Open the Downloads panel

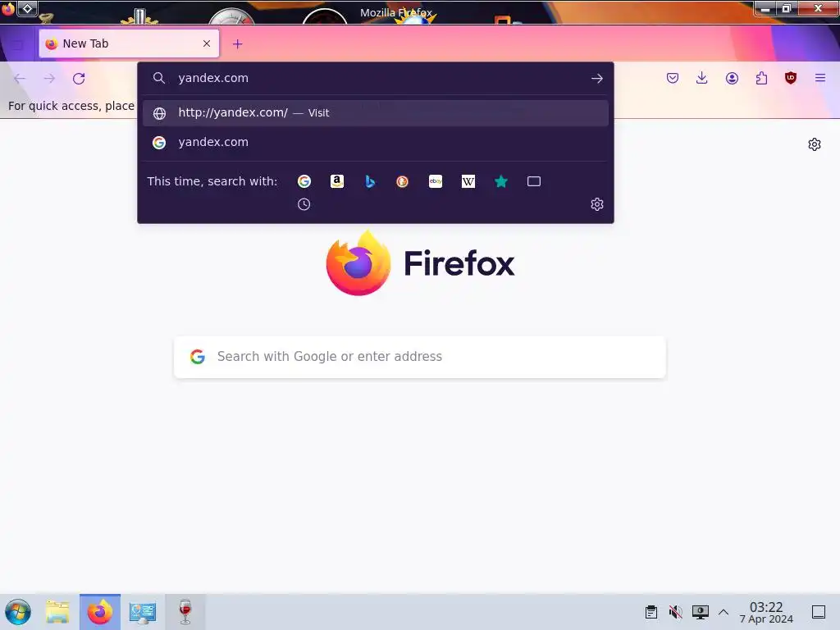[702, 78]
